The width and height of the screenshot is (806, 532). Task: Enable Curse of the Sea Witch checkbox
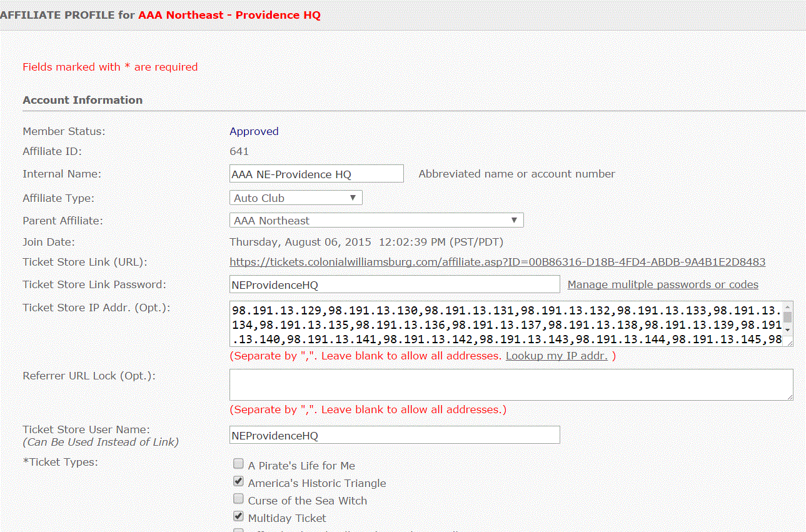click(238, 499)
